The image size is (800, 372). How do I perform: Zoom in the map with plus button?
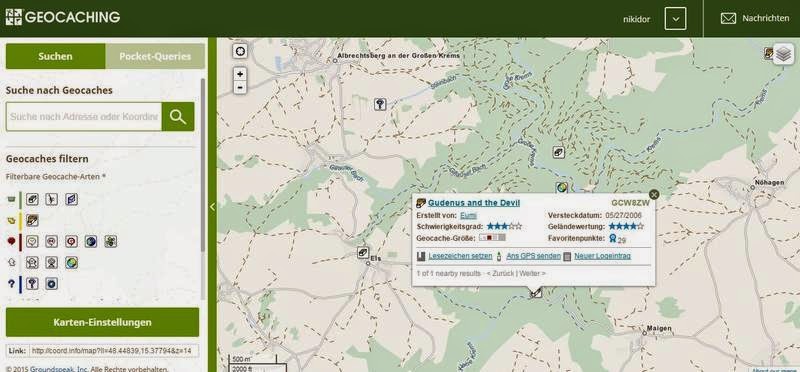pos(240,74)
